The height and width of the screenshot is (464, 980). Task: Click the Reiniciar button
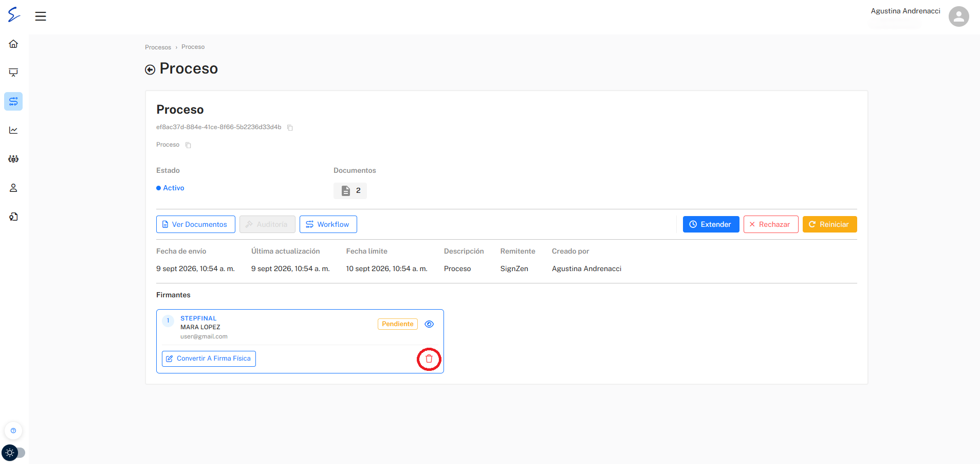point(829,224)
